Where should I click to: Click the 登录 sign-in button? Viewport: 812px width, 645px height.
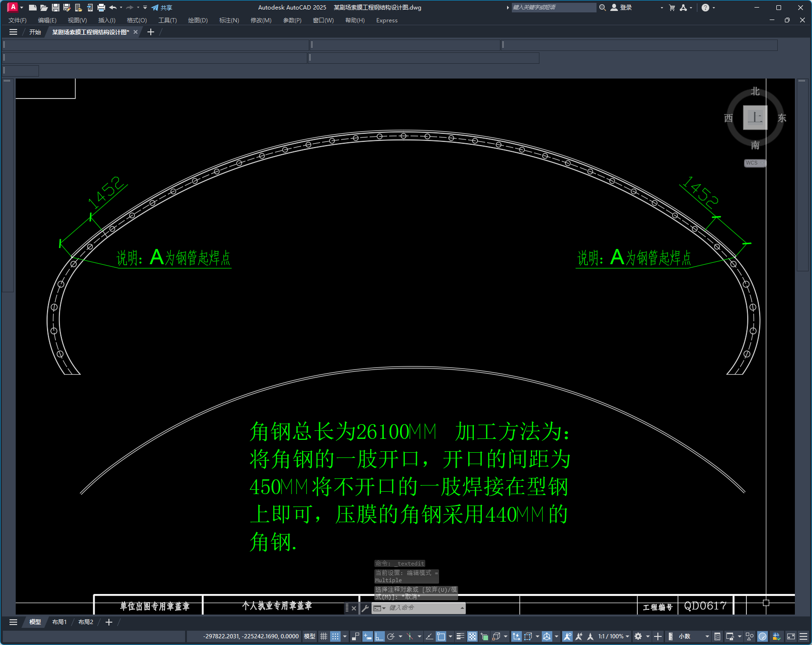(621, 8)
